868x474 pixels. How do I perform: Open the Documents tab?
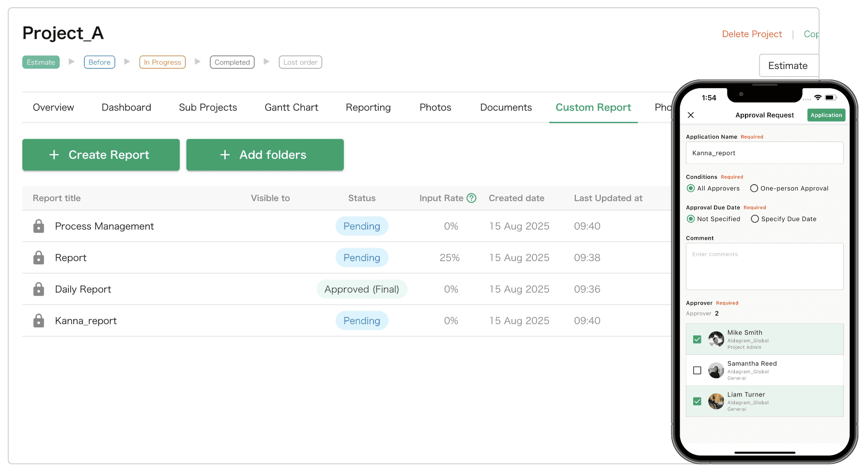[x=506, y=107]
